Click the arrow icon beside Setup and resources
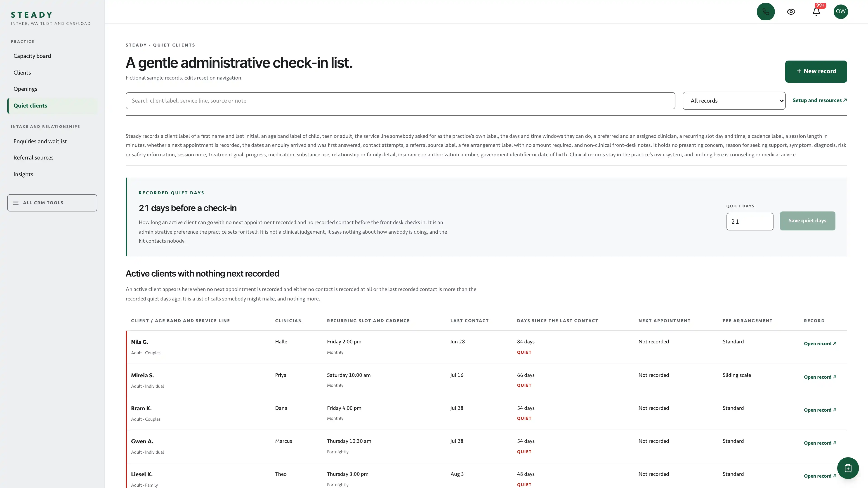The width and height of the screenshot is (868, 488). 845,100
